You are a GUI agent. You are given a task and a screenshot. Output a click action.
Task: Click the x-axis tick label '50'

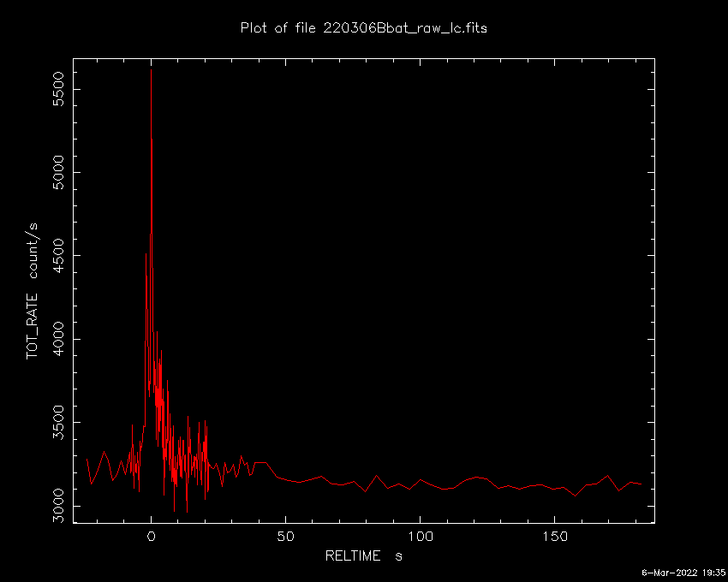[285, 537]
